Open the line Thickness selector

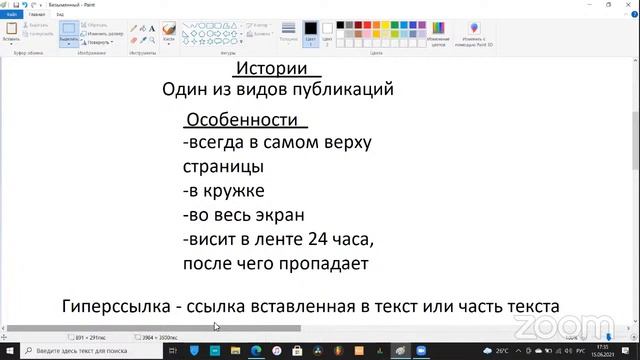pyautogui.click(x=288, y=32)
